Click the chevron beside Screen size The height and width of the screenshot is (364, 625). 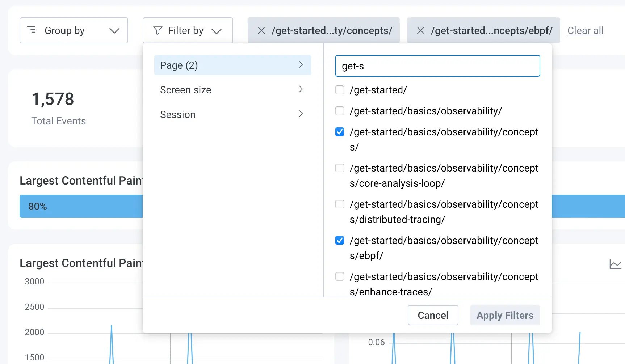click(x=301, y=89)
